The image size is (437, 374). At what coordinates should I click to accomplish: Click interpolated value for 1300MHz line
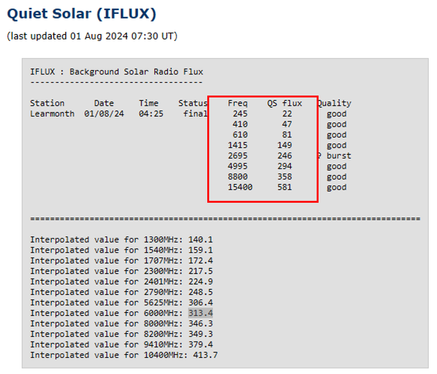pyautogui.click(x=122, y=240)
